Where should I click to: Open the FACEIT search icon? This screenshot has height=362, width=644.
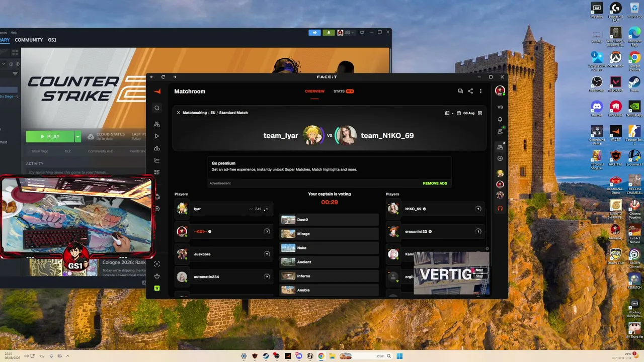click(x=157, y=108)
